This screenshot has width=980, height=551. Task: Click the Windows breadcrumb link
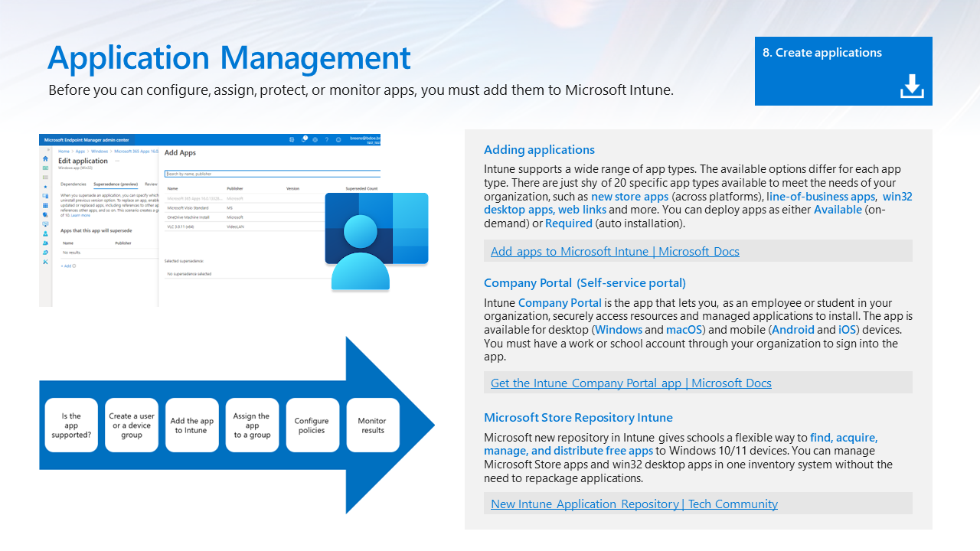100,152
